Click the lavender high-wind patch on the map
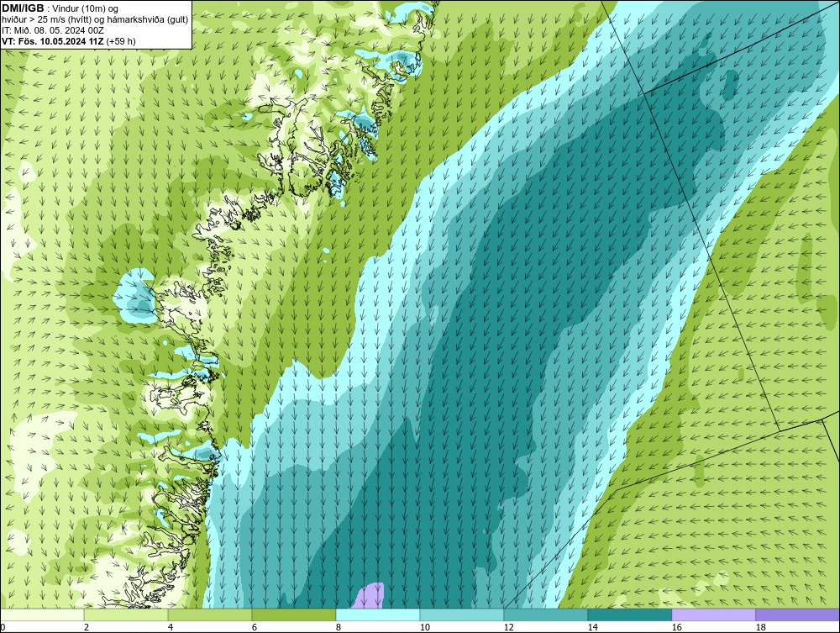 (370, 596)
